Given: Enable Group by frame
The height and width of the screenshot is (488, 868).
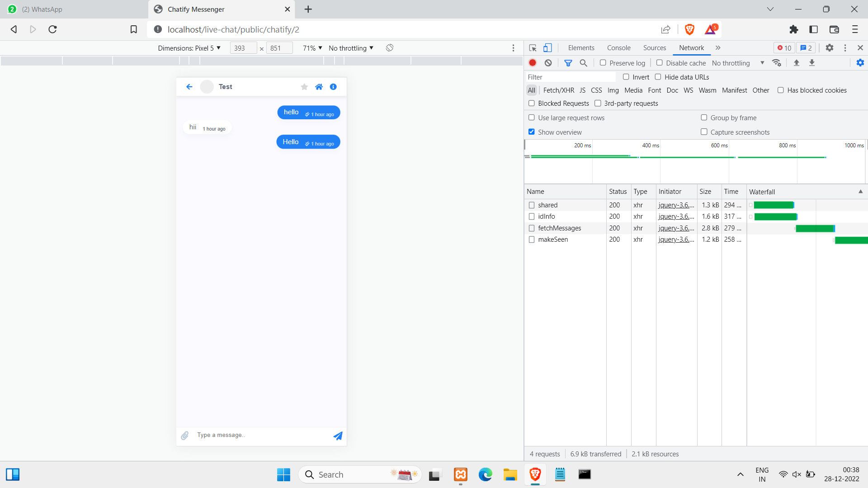Looking at the screenshot, I should [704, 118].
